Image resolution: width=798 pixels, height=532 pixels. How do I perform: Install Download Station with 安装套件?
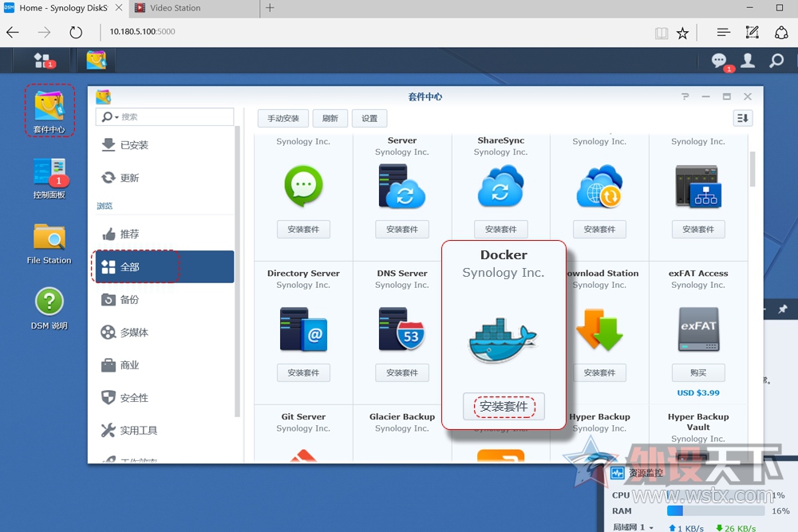point(599,372)
